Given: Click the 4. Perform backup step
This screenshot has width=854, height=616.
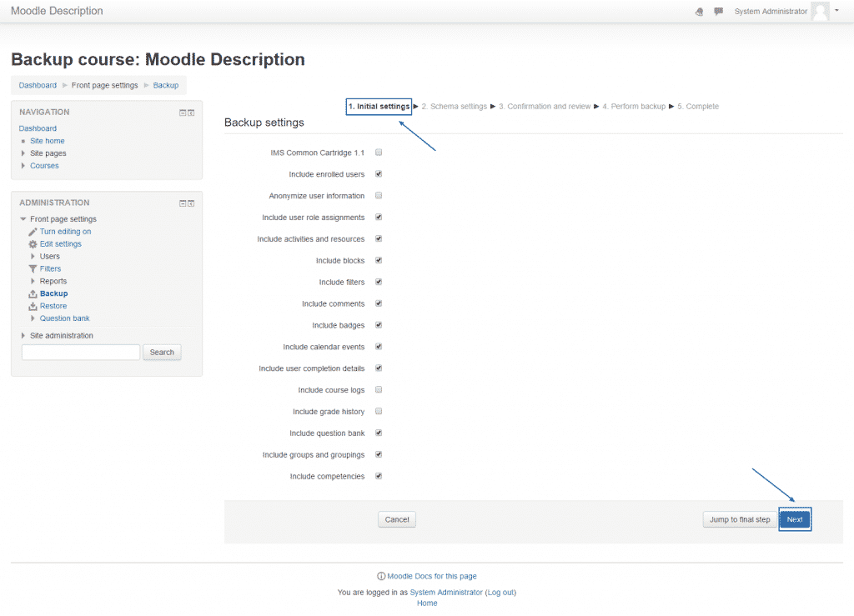Looking at the screenshot, I should click(x=634, y=107).
